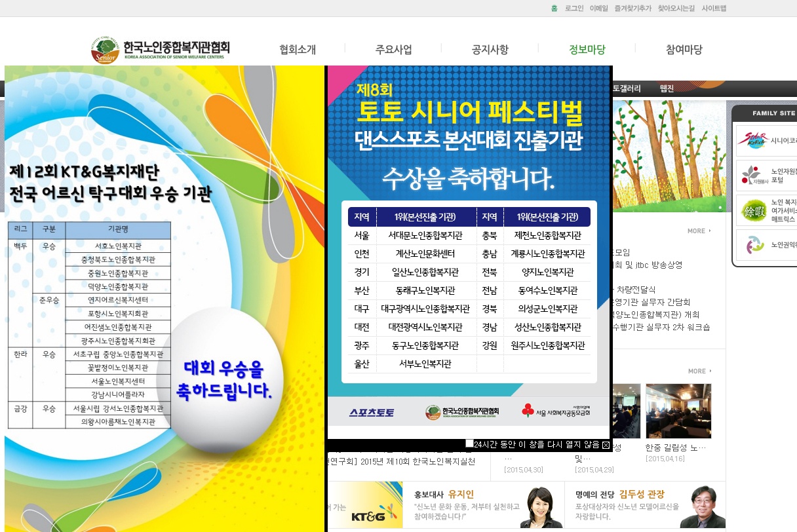This screenshot has height=532, width=797.
Task: Click the slide indicator dot on tree banner
Action: coord(720,208)
